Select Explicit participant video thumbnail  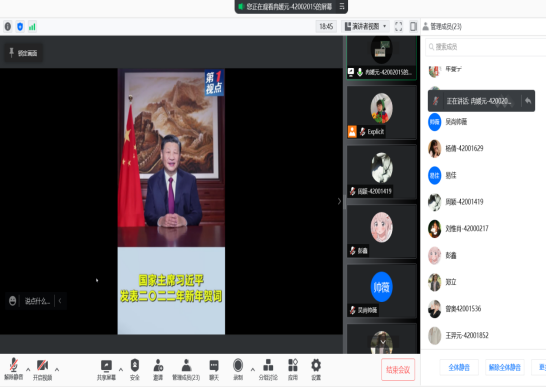[382, 112]
